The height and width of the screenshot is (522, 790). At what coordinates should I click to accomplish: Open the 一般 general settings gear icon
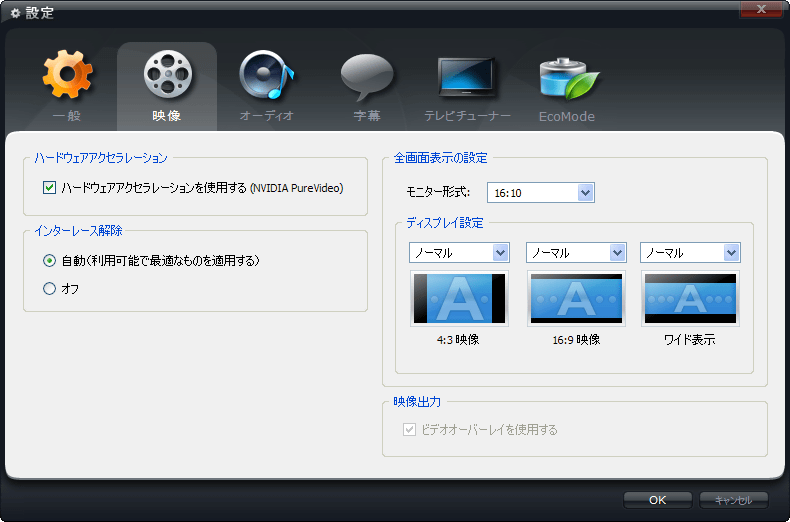(x=68, y=74)
